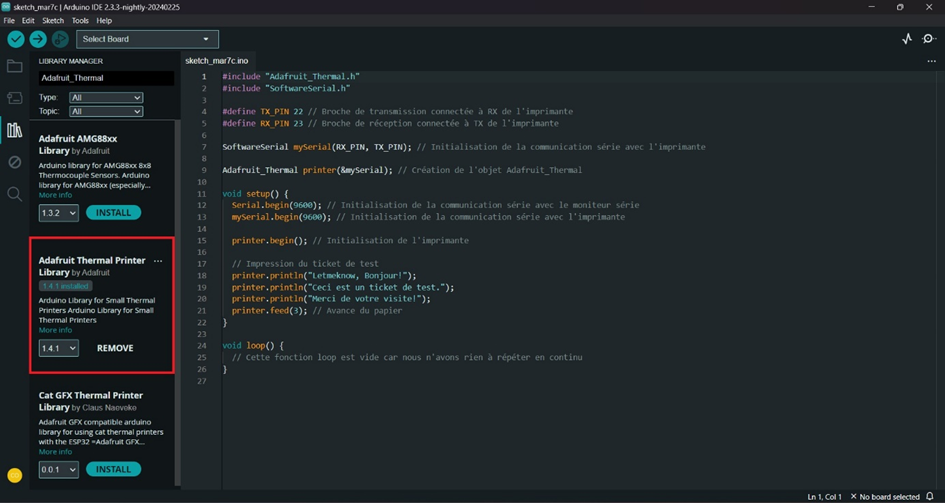945x503 pixels.
Task: Open the Serial Monitor icon
Action: [929, 39]
